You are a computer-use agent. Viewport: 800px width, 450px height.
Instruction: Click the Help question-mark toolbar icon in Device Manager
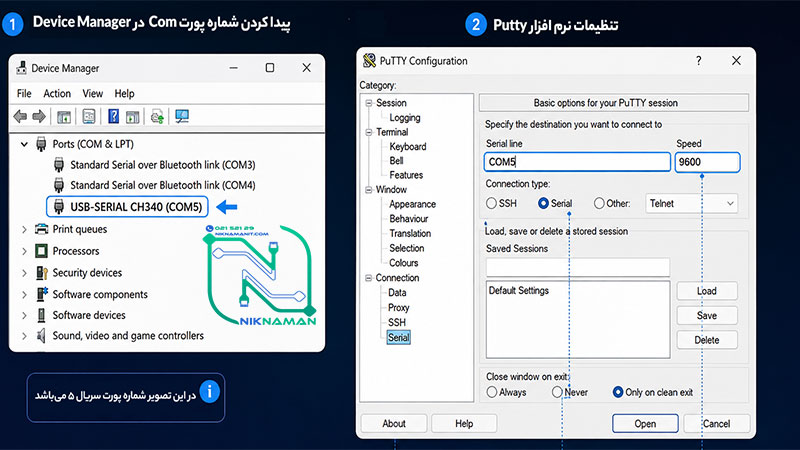pos(113,117)
